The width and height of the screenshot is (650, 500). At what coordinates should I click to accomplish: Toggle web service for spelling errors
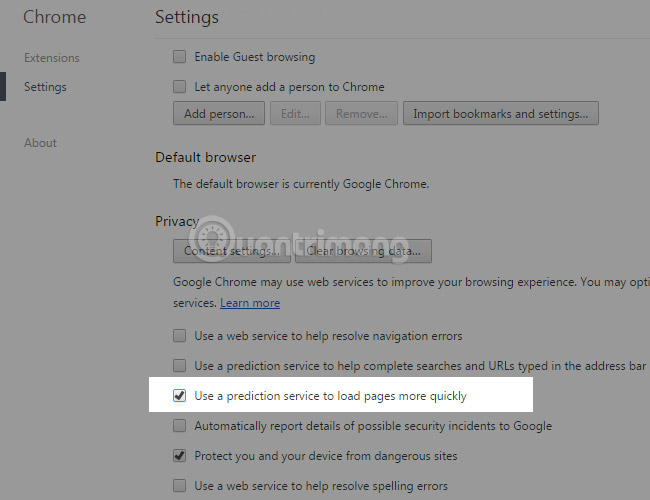click(179, 485)
